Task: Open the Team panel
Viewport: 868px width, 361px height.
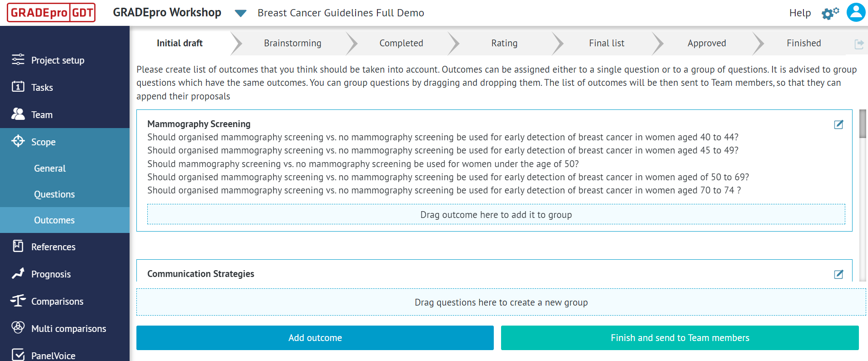Action: click(41, 114)
